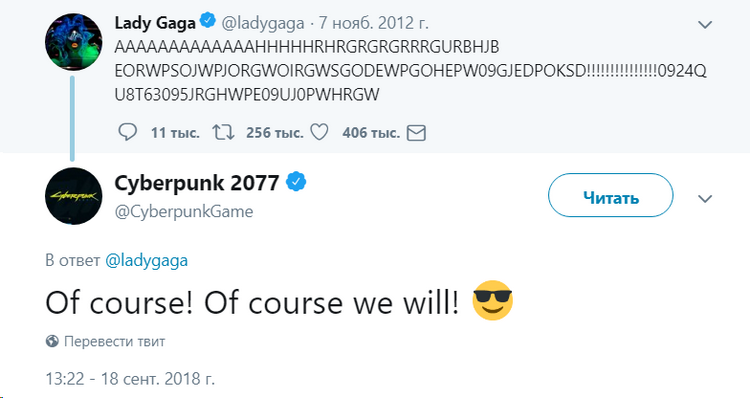750x398 pixels.
Task: Click the 13:22 - 18 сент. 2018 timestamp
Action: tap(130, 379)
